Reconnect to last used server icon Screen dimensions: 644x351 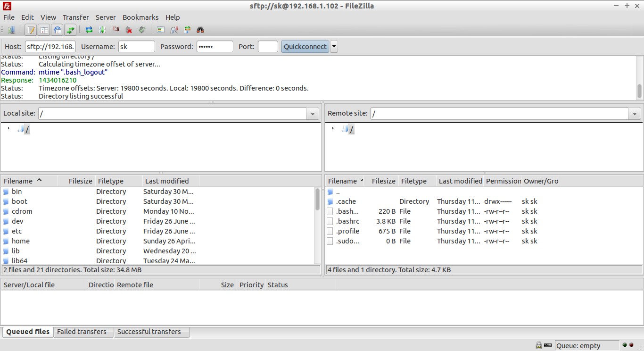tap(142, 30)
